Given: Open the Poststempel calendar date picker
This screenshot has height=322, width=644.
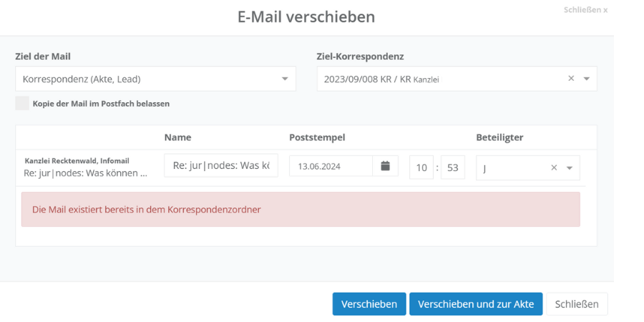Looking at the screenshot, I should 385,166.
